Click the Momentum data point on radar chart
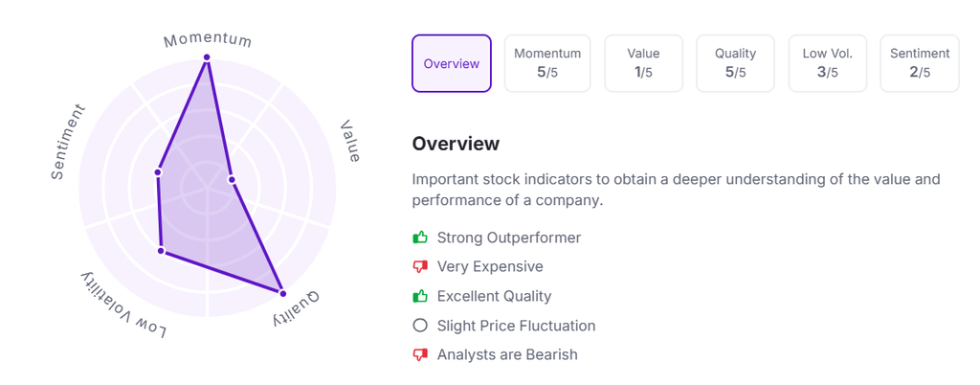 click(206, 57)
